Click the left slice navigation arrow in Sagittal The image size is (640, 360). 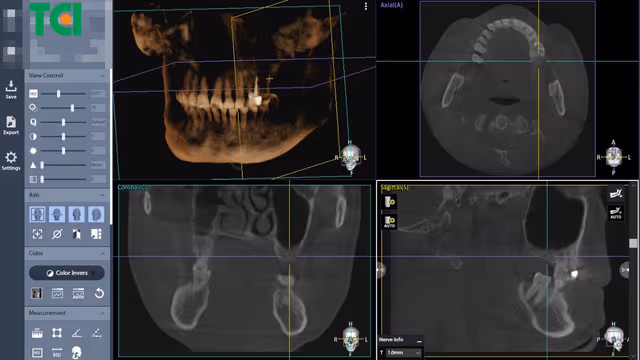pos(381,269)
